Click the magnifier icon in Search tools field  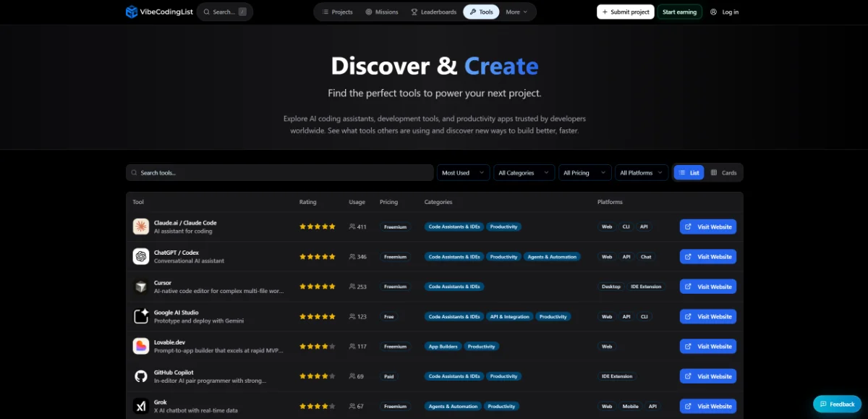pyautogui.click(x=135, y=173)
